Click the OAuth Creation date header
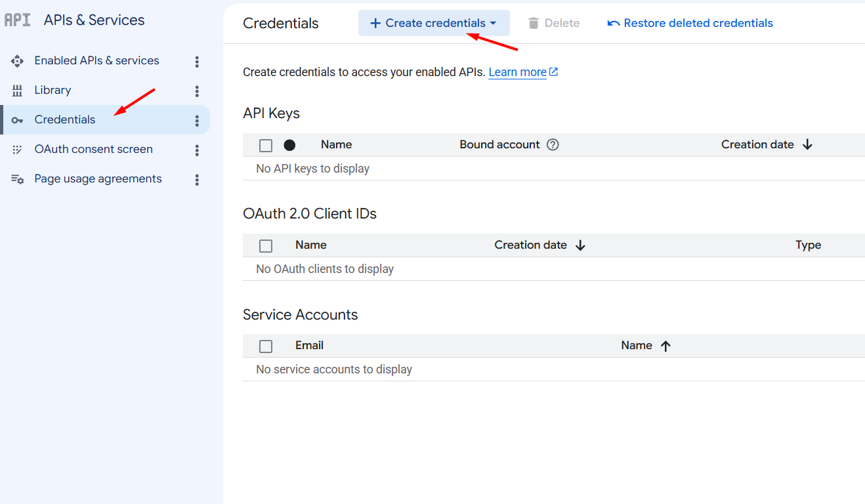The image size is (865, 504). pos(530,245)
